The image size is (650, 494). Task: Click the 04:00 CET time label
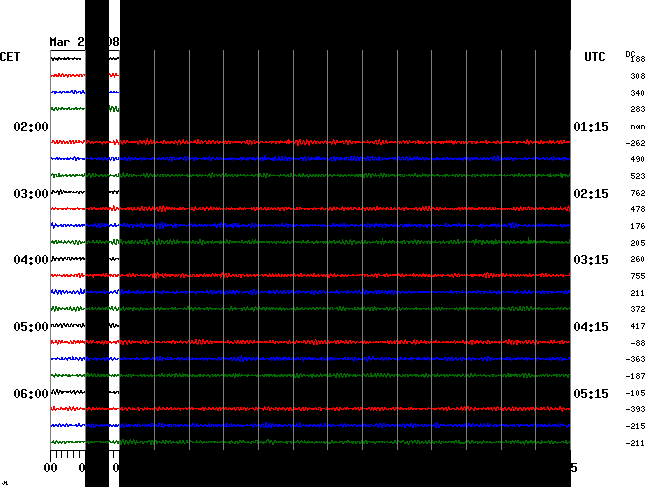click(31, 260)
